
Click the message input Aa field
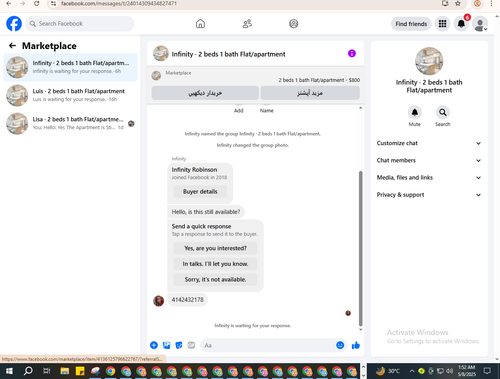tap(267, 345)
